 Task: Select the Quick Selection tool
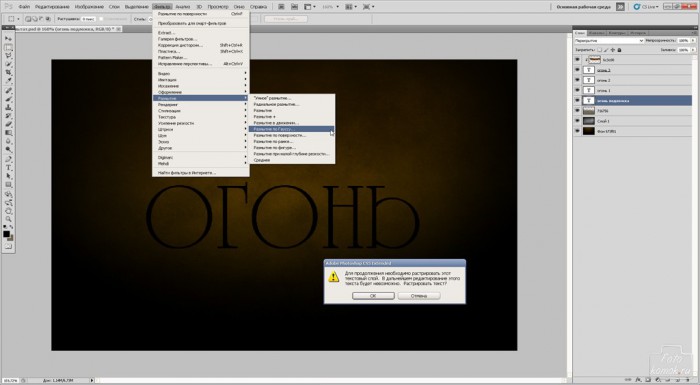[x=8, y=64]
